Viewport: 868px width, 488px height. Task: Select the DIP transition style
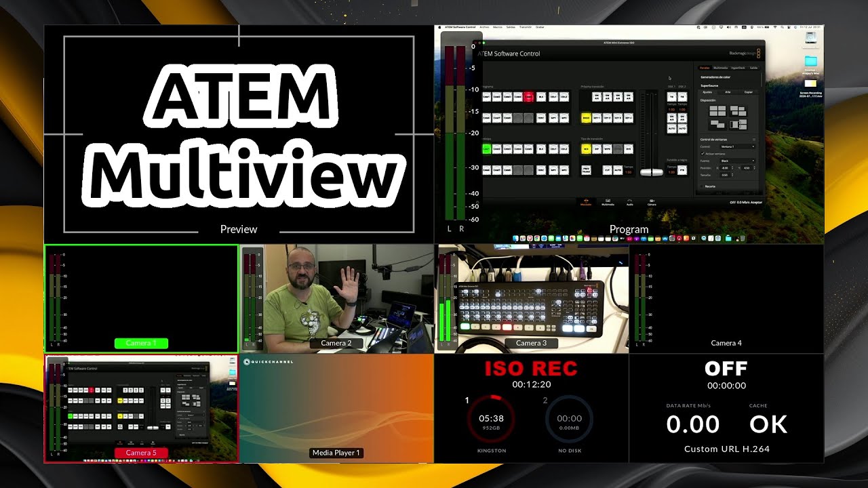tap(597, 148)
